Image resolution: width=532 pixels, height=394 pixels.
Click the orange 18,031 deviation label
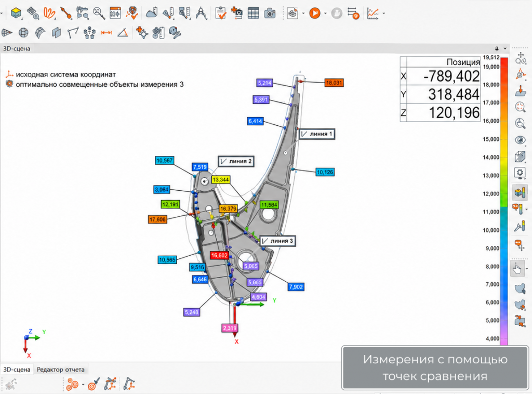click(x=334, y=83)
